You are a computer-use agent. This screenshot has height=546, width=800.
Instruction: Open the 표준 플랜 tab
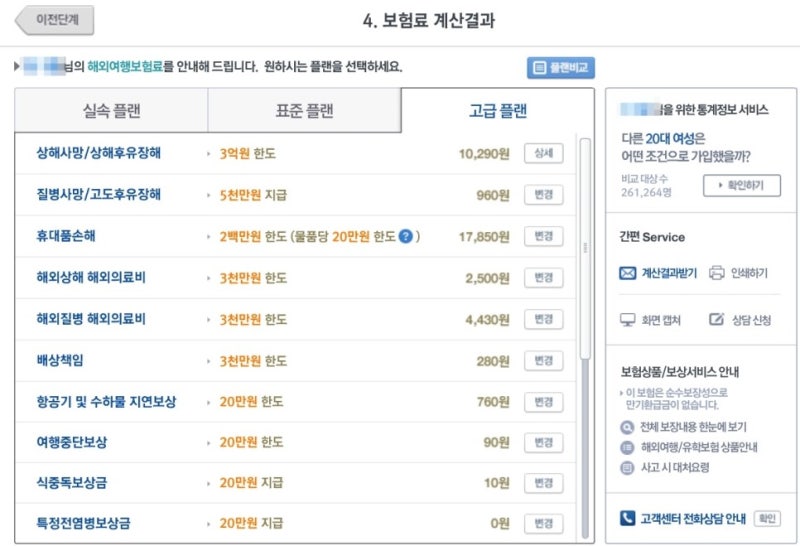[304, 111]
